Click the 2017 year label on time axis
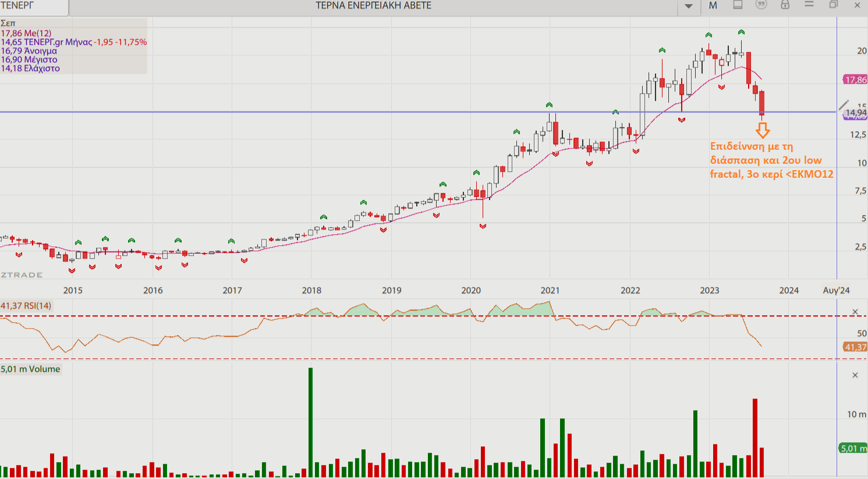Viewport: 868px width, 479px height. point(232,290)
